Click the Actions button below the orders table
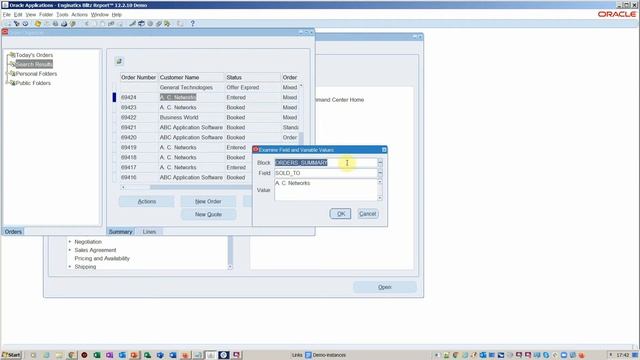The width and height of the screenshot is (640, 360). [x=147, y=201]
